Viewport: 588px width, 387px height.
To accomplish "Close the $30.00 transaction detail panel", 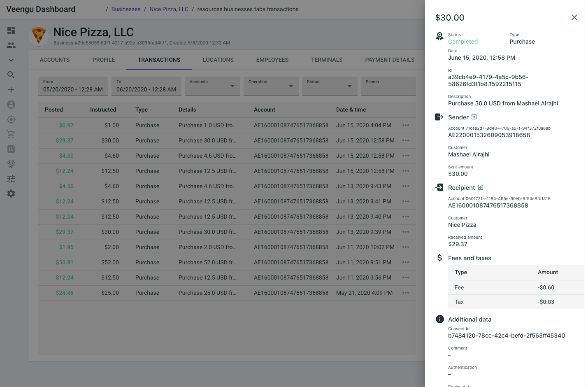I will [x=574, y=17].
